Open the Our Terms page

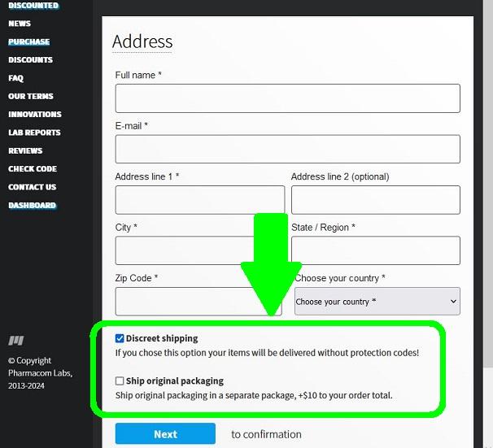pos(31,96)
